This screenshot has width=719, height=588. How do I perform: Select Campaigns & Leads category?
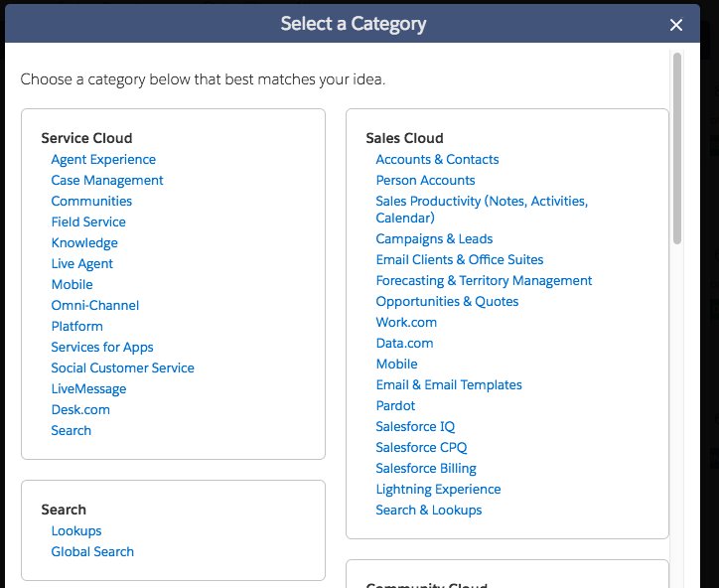tap(434, 239)
